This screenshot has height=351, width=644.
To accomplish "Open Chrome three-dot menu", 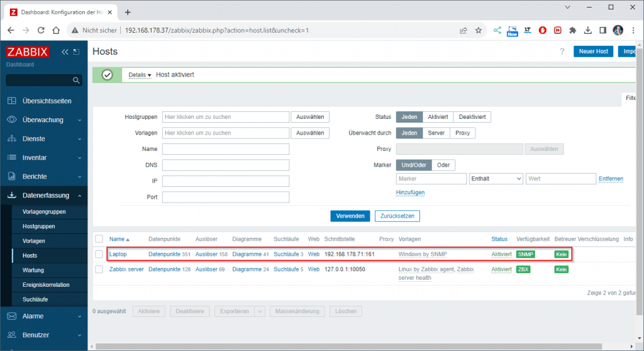I will [633, 30].
